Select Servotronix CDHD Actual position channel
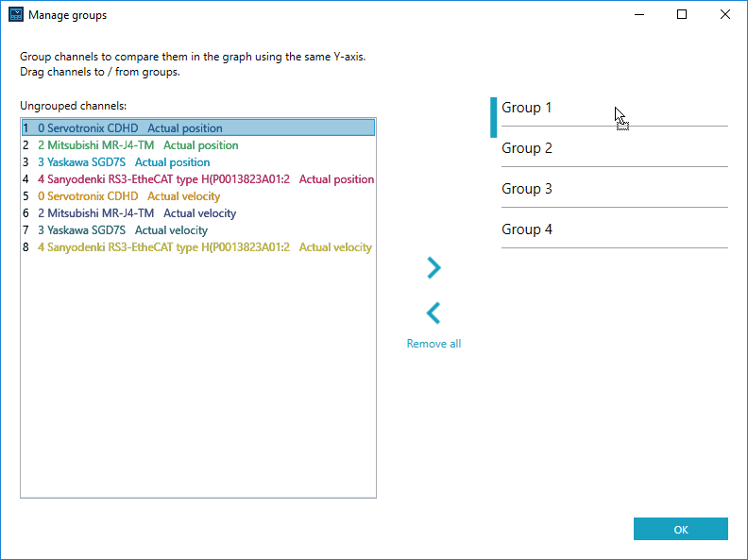The image size is (748, 560). [130, 128]
